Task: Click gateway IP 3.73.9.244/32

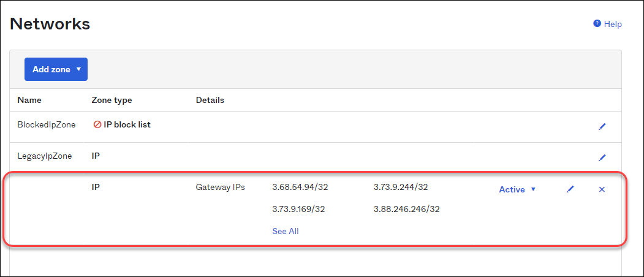Action: [401, 187]
